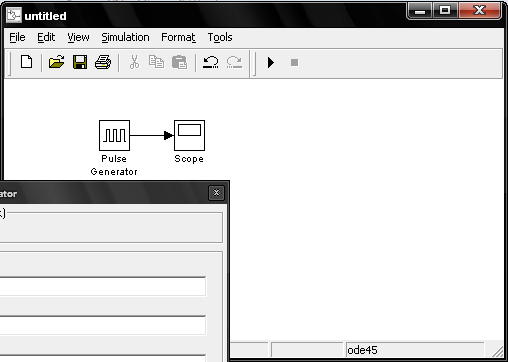This screenshot has width=508, height=362.
Task: Click the first parameter input field in dialog
Action: pyautogui.click(x=103, y=286)
